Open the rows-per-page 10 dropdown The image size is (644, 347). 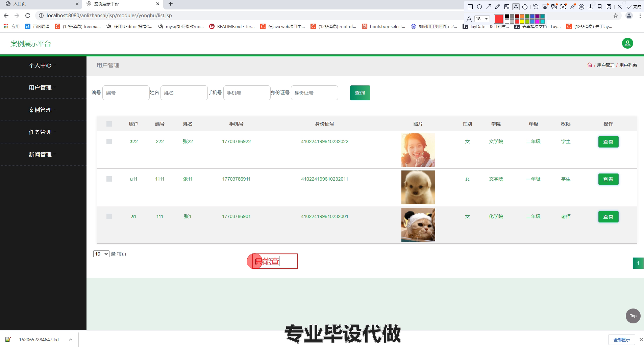[101, 254]
